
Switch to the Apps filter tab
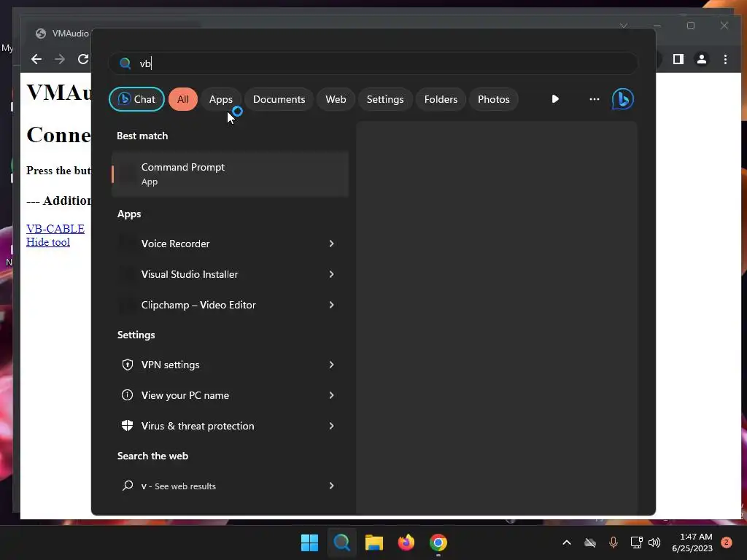click(220, 99)
